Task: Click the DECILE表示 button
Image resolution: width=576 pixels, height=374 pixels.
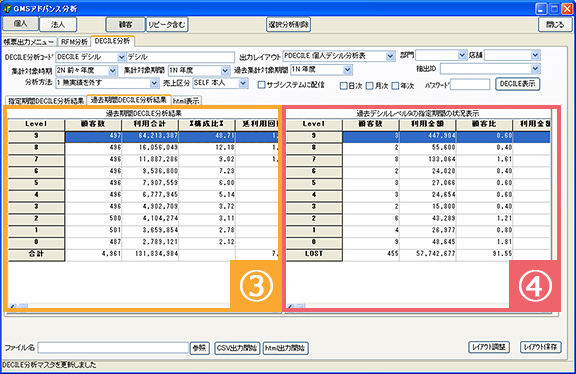Action: click(517, 84)
